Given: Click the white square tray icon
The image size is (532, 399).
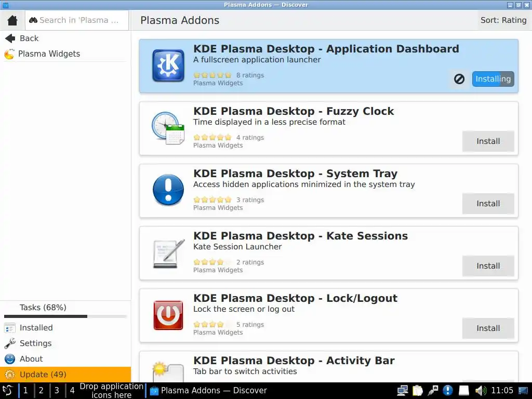Looking at the screenshot, I should point(464,391).
